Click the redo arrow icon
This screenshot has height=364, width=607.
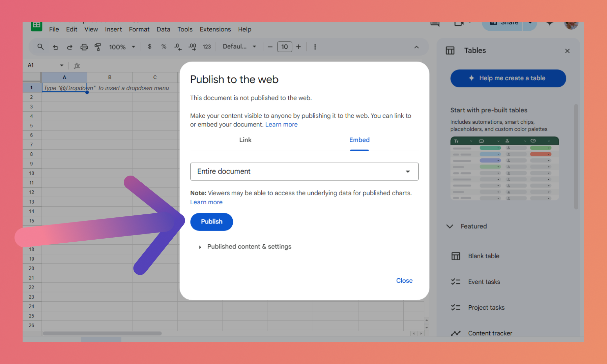[70, 47]
